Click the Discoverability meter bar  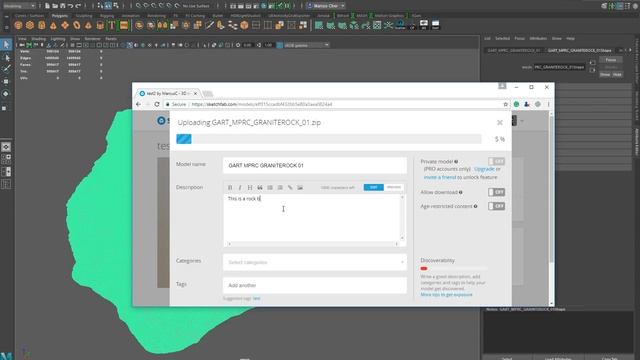click(453, 269)
